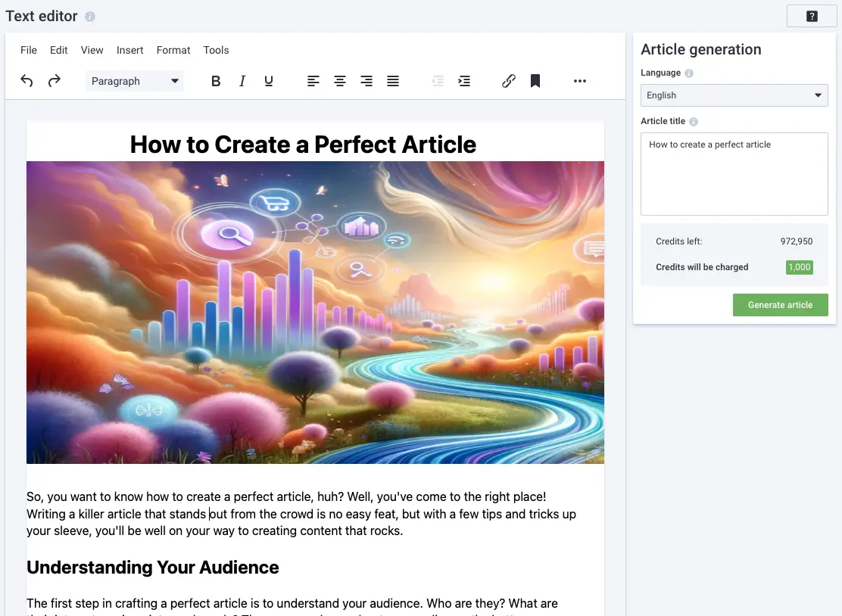
Task: Click the Undo icon
Action: point(27,81)
